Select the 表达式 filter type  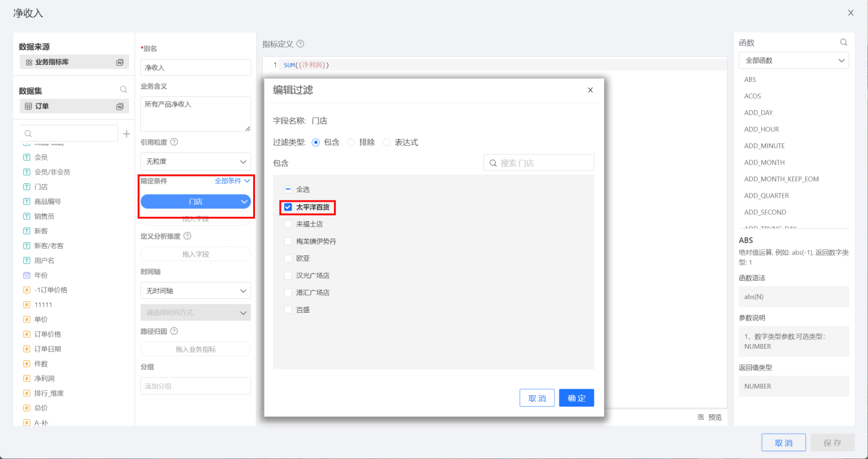pos(387,143)
